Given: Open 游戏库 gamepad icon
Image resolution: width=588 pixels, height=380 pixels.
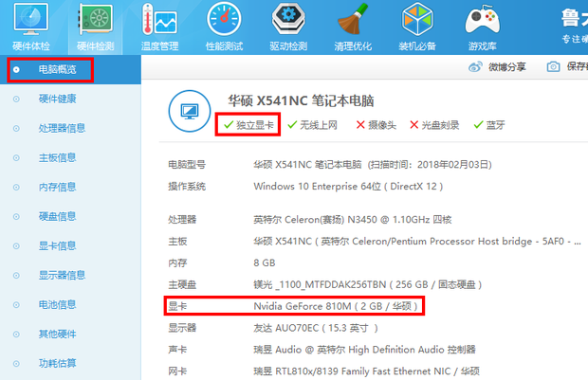Looking at the screenshot, I should (482, 19).
